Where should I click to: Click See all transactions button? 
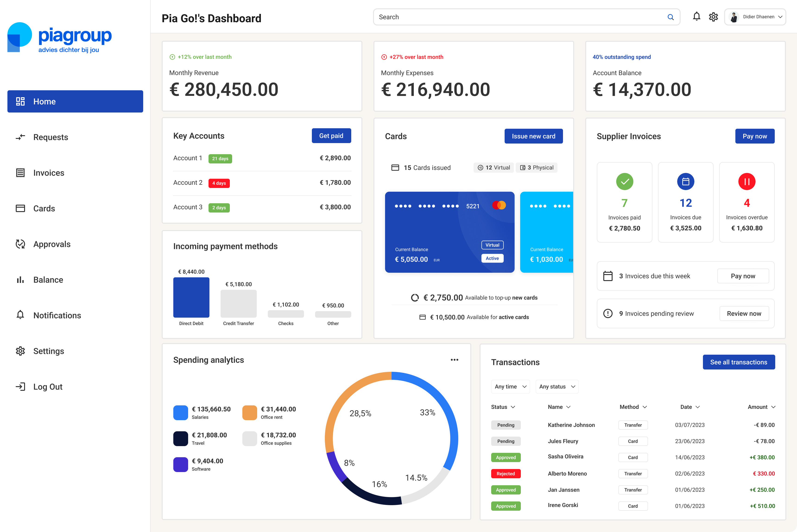point(738,362)
